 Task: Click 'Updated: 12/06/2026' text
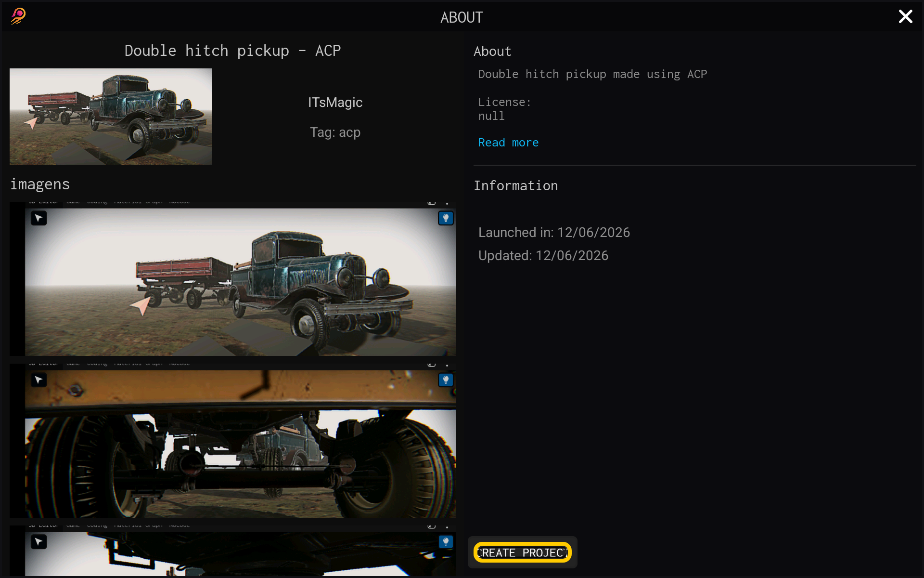pos(543,256)
